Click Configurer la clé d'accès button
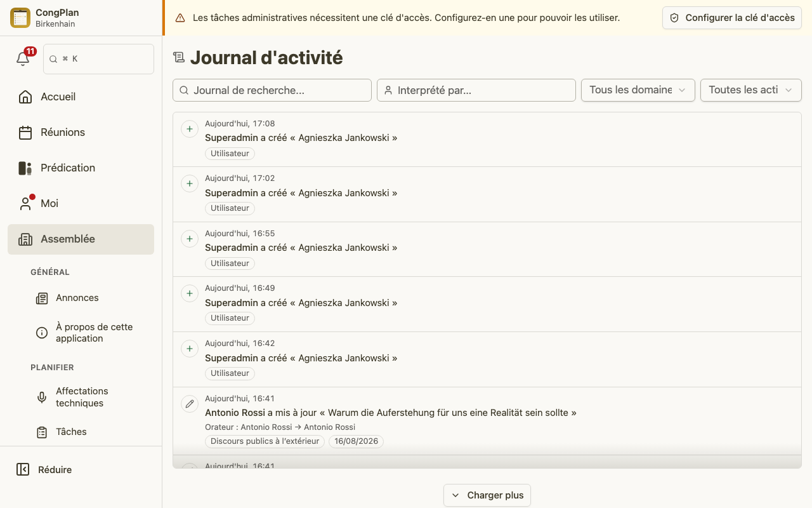Image resolution: width=812 pixels, height=508 pixels. [732, 18]
